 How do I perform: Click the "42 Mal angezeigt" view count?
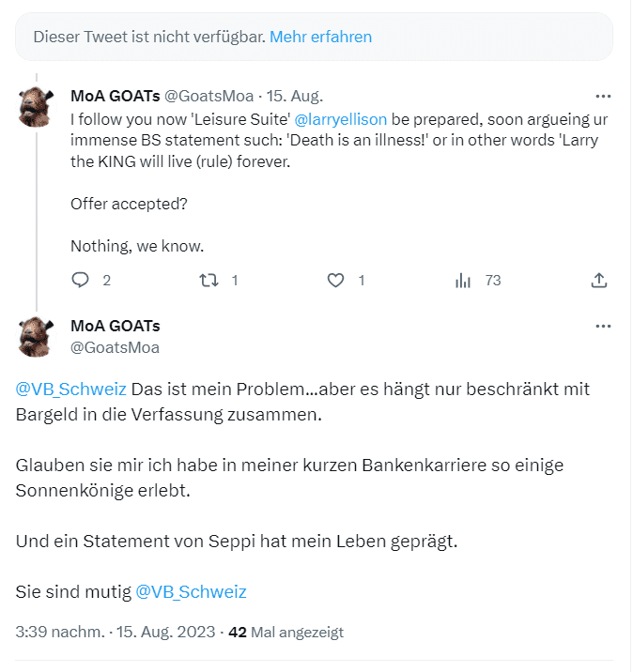(x=286, y=633)
